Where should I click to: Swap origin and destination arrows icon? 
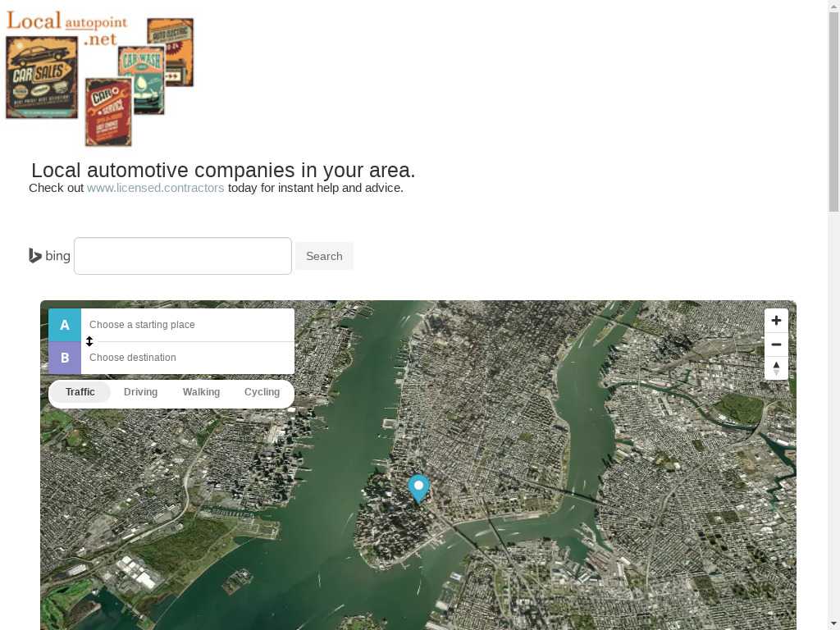pos(89,341)
